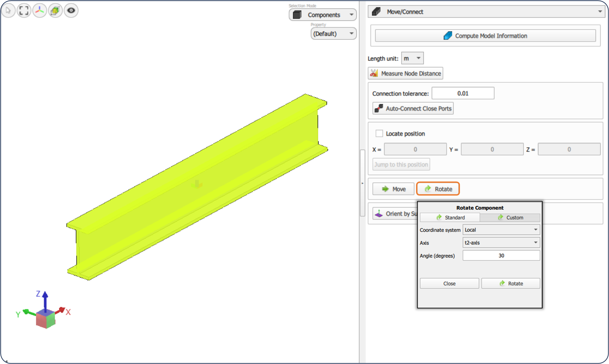The image size is (609, 364).
Task: Select the yellow I-beam component
Action: (x=197, y=187)
